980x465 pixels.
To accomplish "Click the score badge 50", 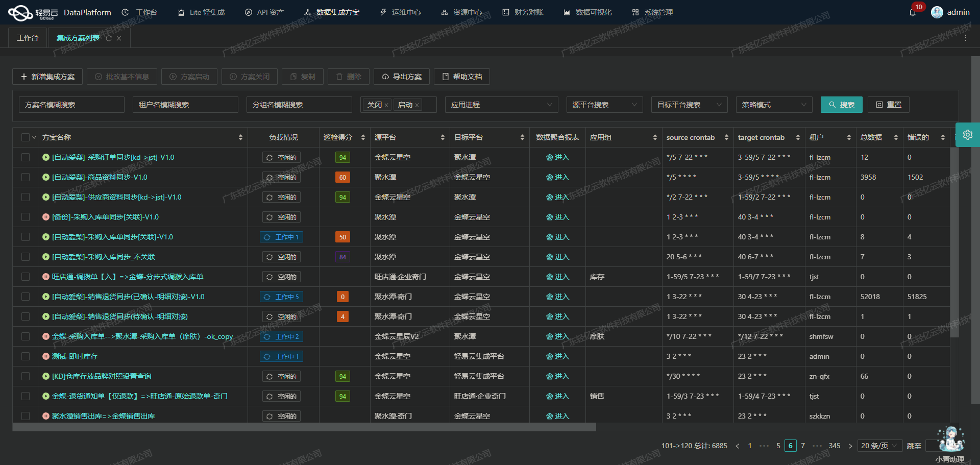I will pos(342,237).
